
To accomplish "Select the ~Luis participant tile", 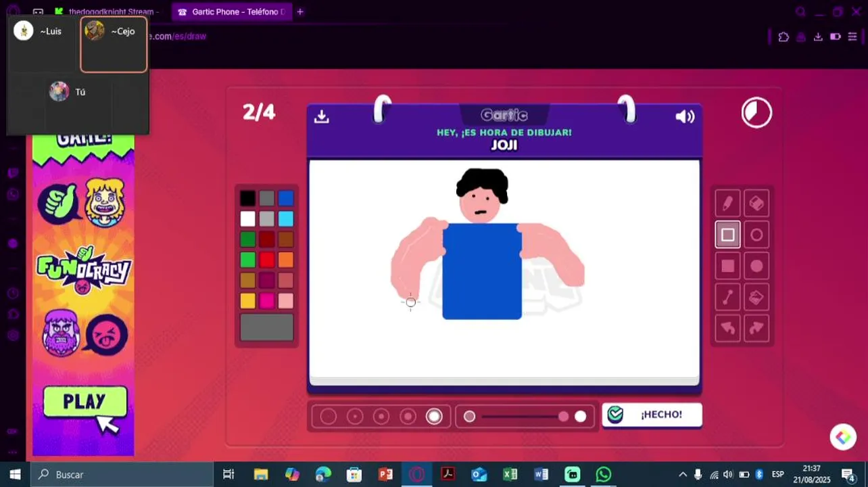I will pyautogui.click(x=43, y=44).
